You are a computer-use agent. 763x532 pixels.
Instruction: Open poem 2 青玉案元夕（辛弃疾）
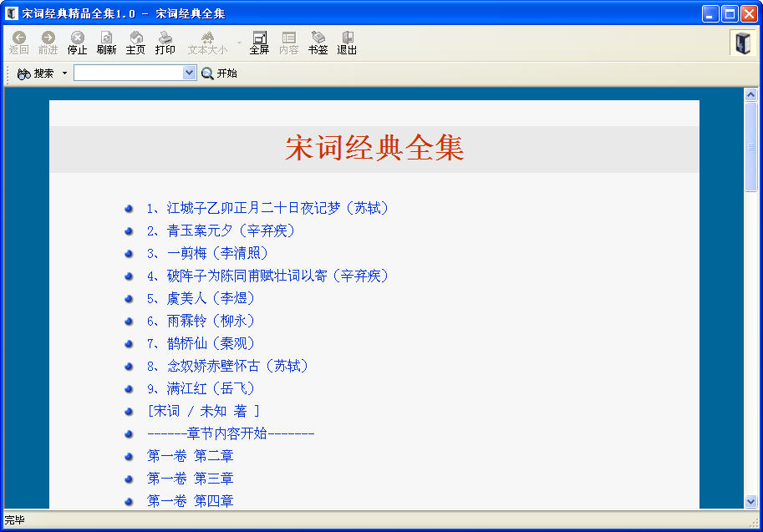221,231
